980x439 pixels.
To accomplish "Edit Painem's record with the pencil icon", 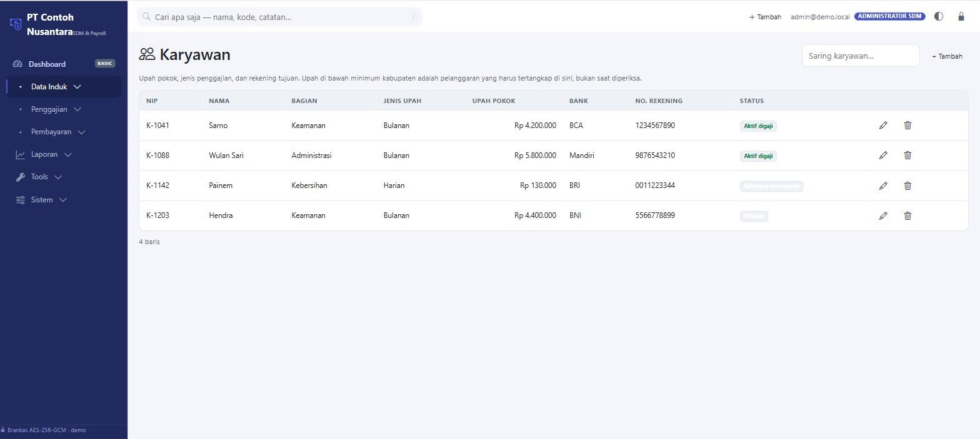I will [883, 185].
